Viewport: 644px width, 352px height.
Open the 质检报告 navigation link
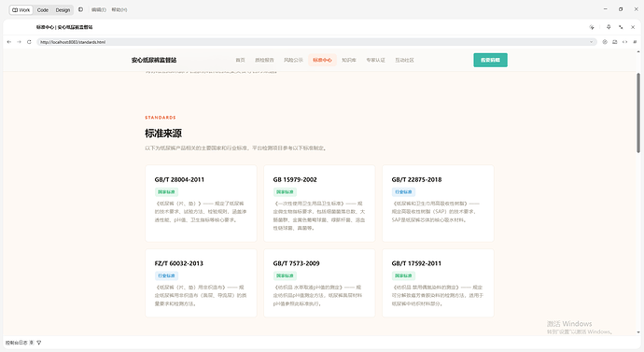[x=264, y=60]
